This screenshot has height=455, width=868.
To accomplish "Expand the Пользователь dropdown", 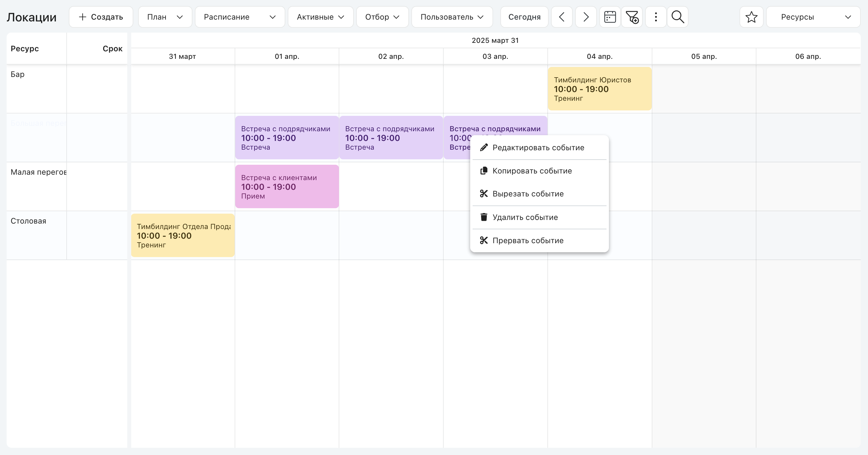I will click(x=452, y=17).
